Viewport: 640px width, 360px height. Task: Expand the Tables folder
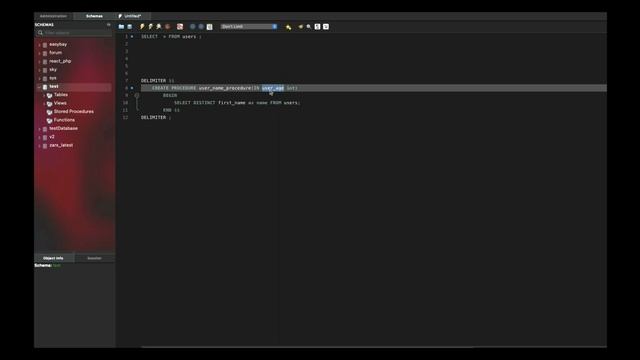tap(44, 95)
